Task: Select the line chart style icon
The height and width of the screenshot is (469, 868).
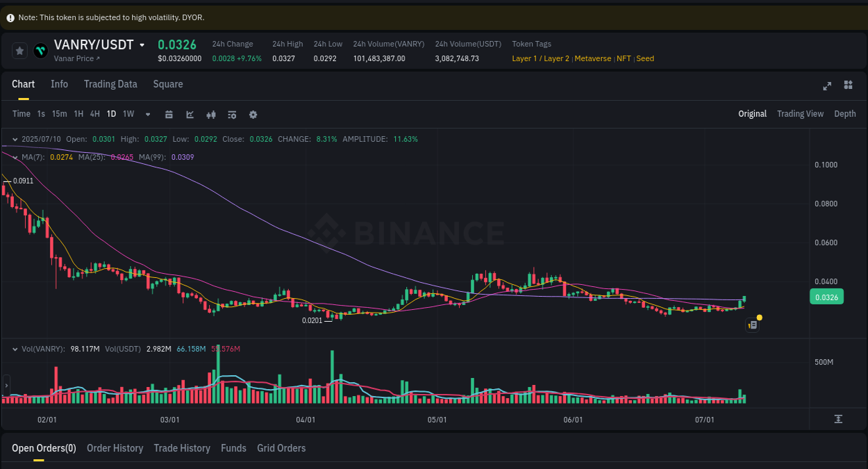Action: point(190,114)
